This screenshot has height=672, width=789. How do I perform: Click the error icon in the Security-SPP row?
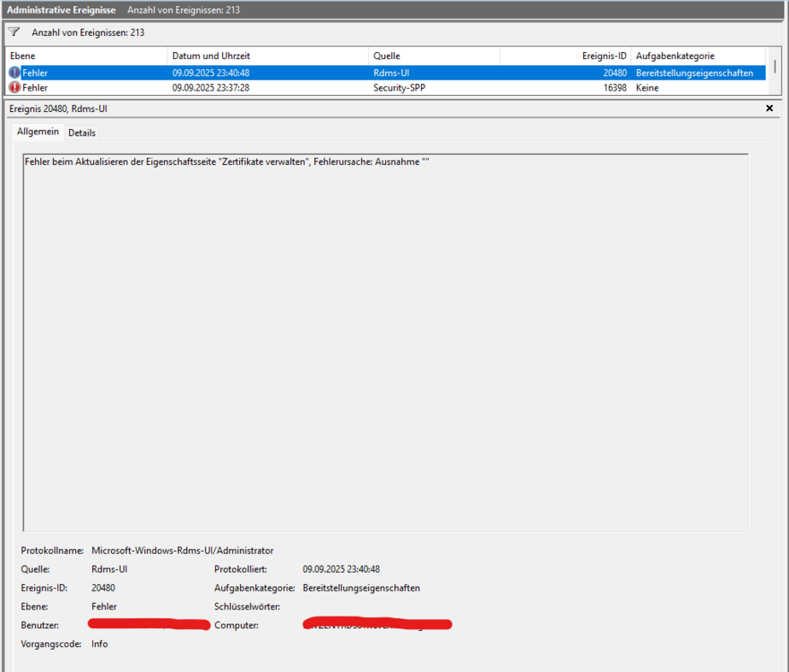[13, 88]
